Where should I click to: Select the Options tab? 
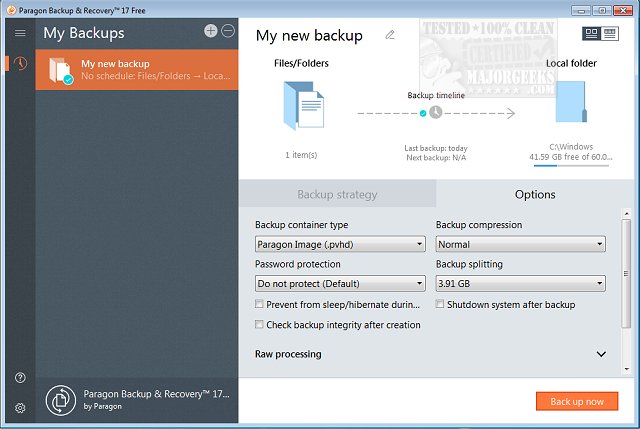coord(535,194)
